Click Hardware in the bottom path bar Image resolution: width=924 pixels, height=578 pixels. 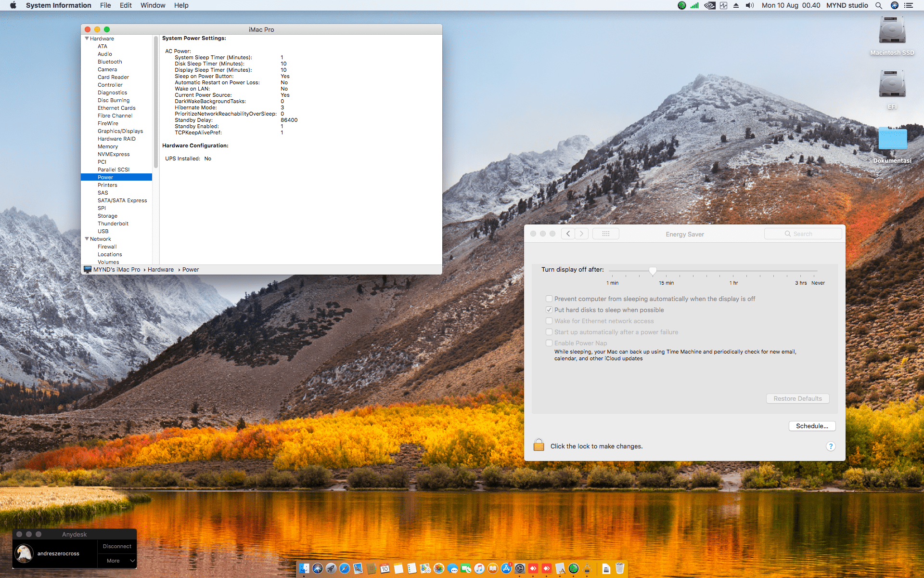point(161,270)
